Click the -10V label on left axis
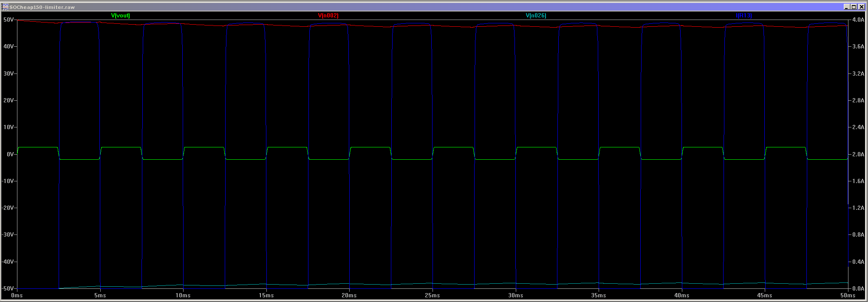 coord(8,181)
